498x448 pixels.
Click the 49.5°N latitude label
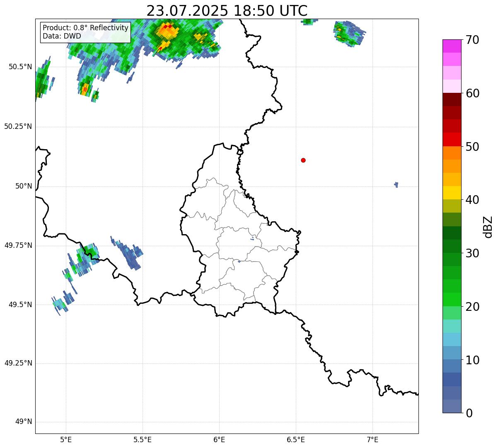20,305
